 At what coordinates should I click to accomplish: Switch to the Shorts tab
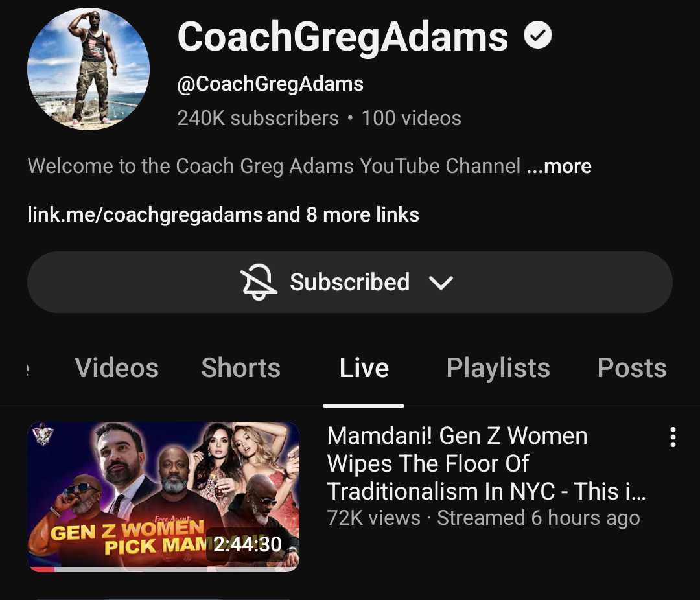pyautogui.click(x=240, y=368)
